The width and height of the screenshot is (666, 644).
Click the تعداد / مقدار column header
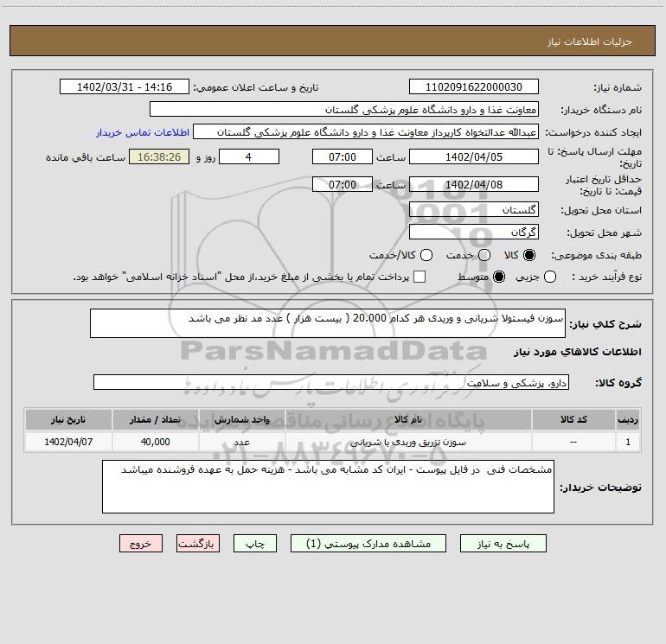(155, 419)
